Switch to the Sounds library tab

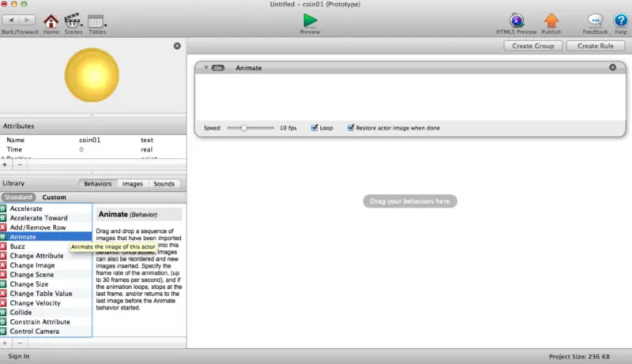[164, 184]
